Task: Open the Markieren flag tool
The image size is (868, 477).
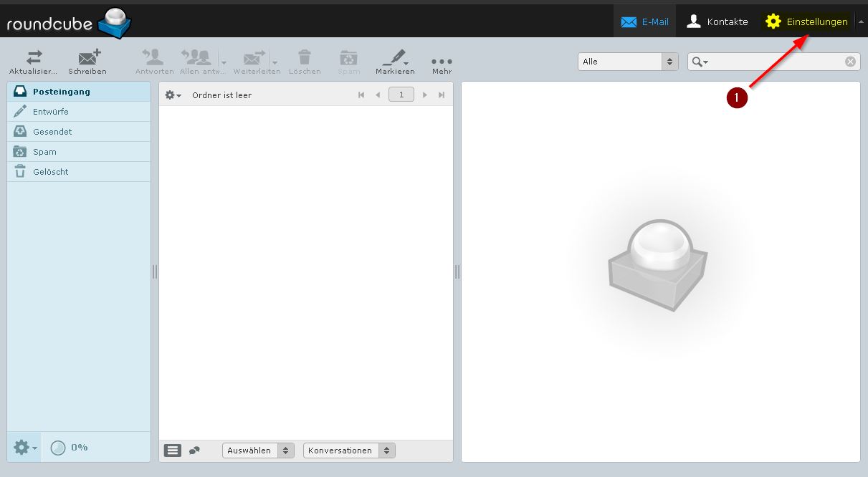Action: point(394,58)
